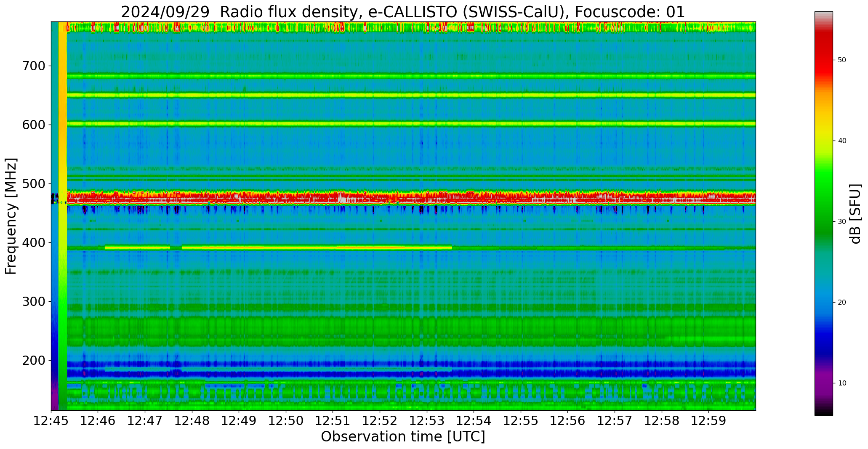Click the 'Observation time [UTC]' axis label
Viewport: 868px width, 449px height.
pyautogui.click(x=403, y=437)
